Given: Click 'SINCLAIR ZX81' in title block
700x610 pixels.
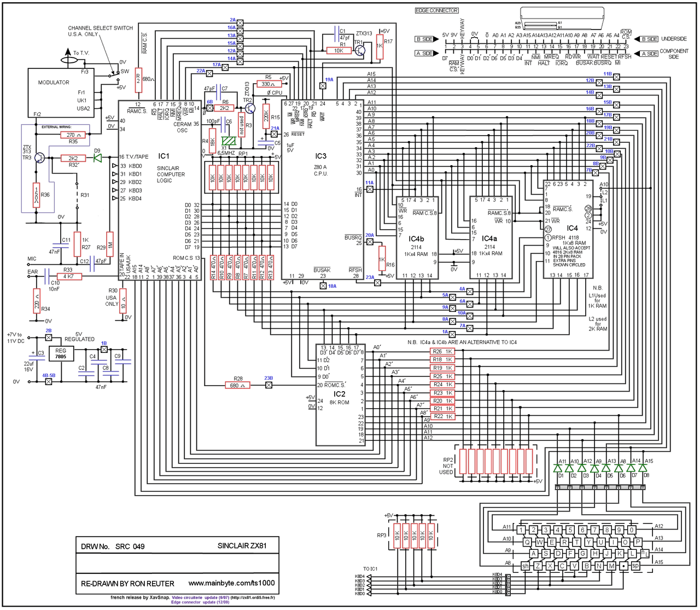Looking at the screenshot, I should pyautogui.click(x=242, y=546).
